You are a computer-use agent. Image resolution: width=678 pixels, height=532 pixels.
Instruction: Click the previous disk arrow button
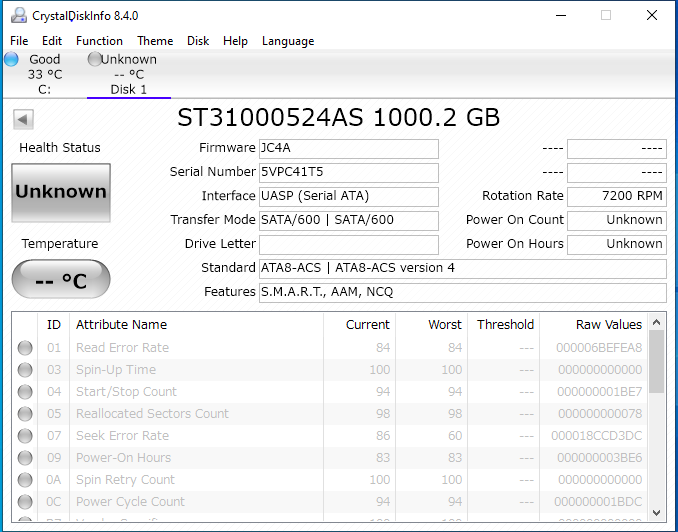click(x=23, y=119)
